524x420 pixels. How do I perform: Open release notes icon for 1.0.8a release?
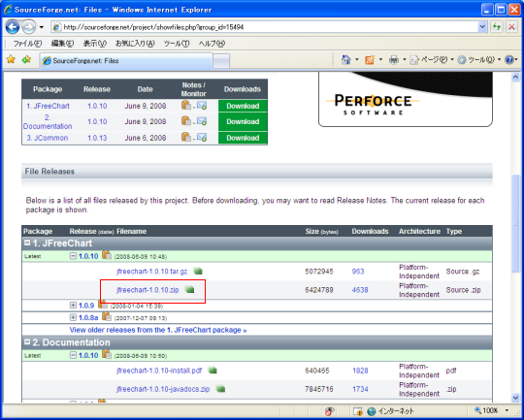point(107,316)
